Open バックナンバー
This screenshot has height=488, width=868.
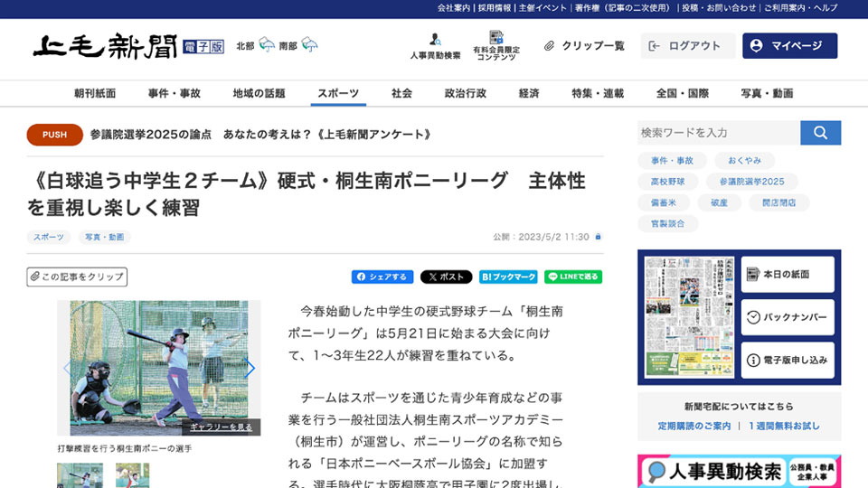click(x=788, y=317)
